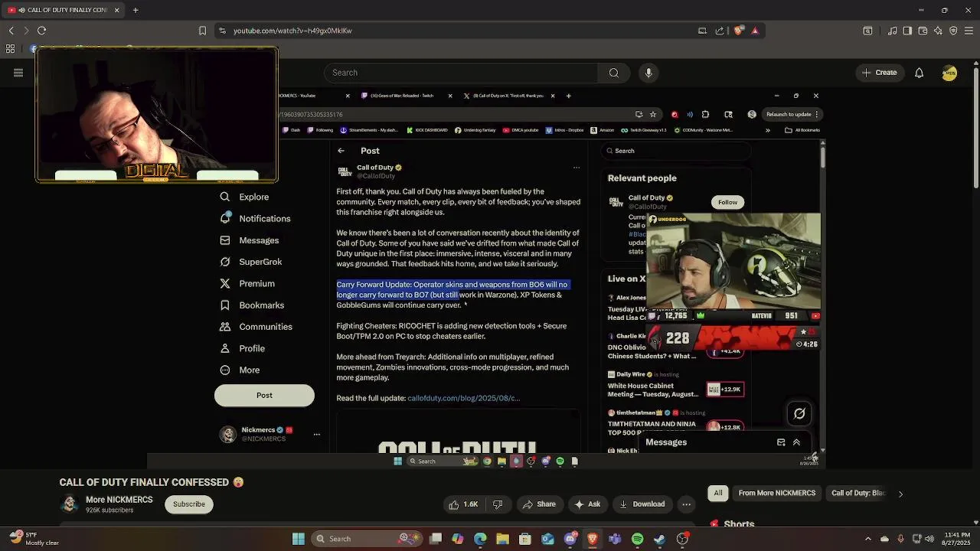980x551 pixels.
Task: Click the YouTube Create button
Action: click(879, 73)
